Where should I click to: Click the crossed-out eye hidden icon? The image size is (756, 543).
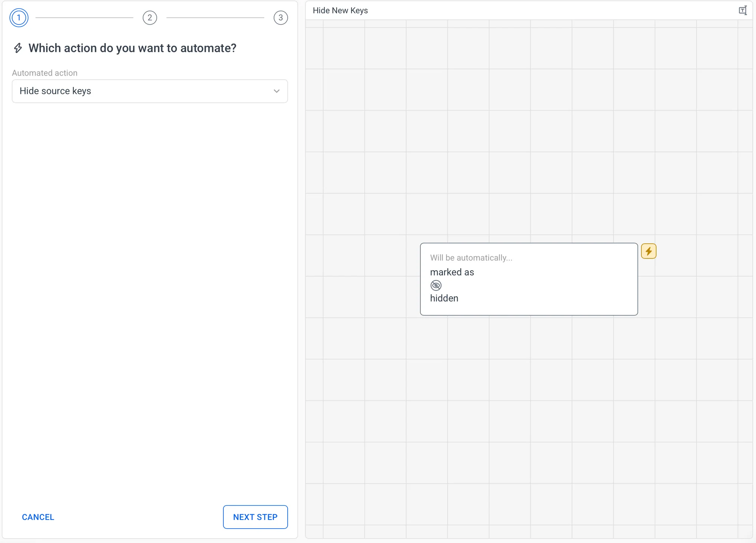[x=436, y=285]
